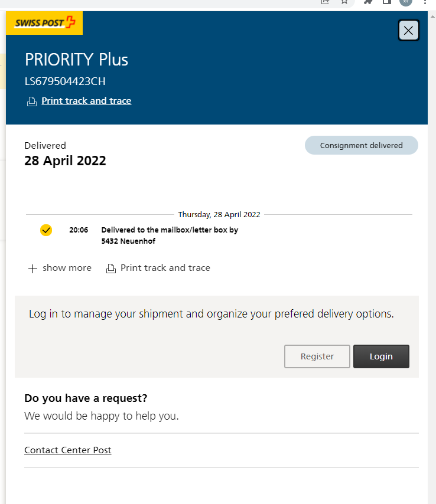
Task: Click tracking number LS679504423CH
Action: click(65, 81)
